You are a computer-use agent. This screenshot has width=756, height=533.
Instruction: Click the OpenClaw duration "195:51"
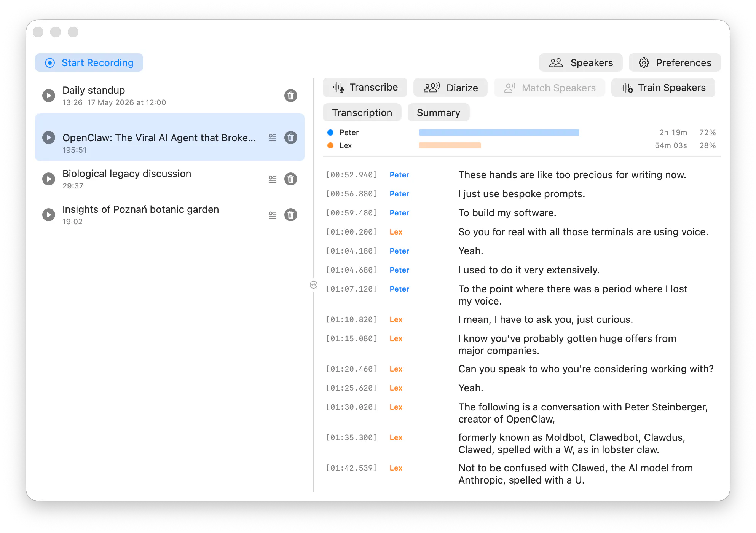[75, 150]
